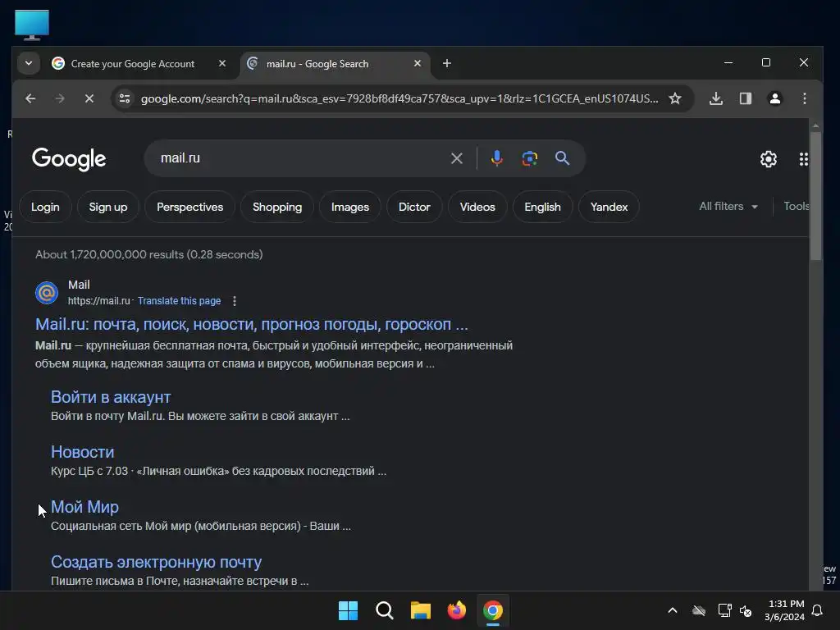840x630 pixels.
Task: Search by image with Google Lens
Action: tap(529, 158)
